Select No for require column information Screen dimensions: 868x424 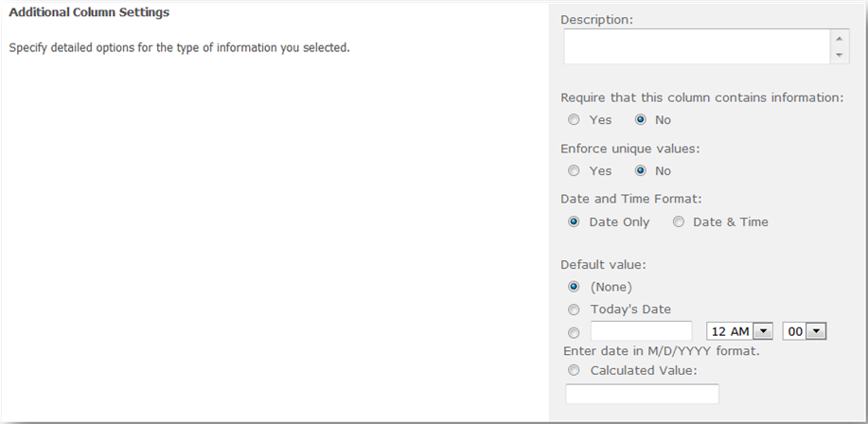pyautogui.click(x=641, y=119)
